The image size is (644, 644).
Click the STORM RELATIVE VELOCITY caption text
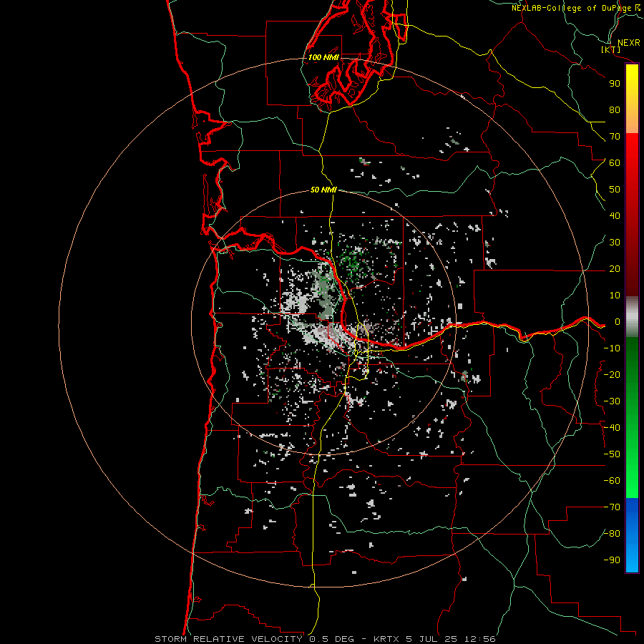[x=228, y=639]
